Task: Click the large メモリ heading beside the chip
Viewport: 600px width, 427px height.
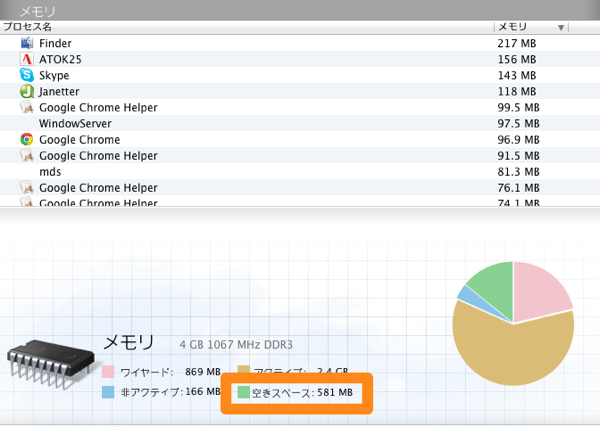Action: pos(129,342)
